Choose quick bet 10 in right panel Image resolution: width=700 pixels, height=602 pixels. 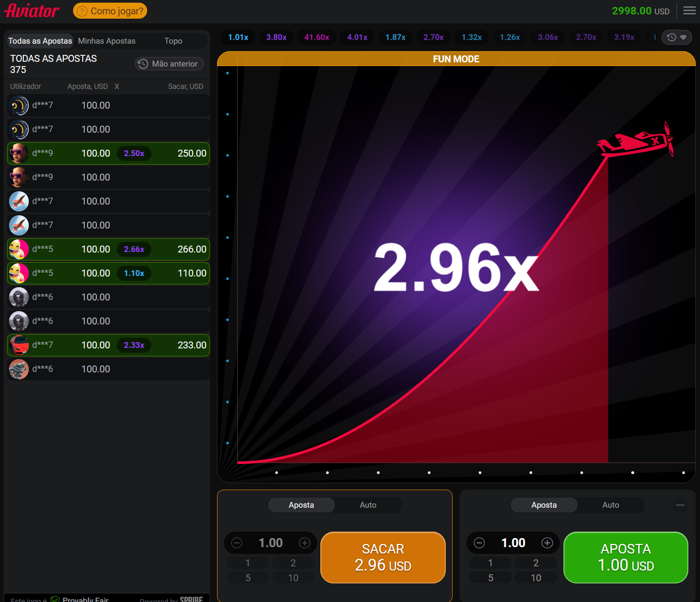click(536, 578)
